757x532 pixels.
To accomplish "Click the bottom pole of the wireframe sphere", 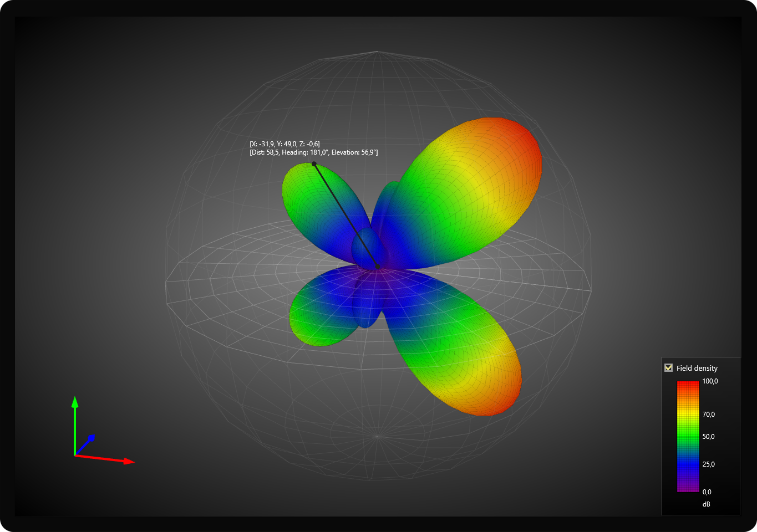I will [x=377, y=437].
